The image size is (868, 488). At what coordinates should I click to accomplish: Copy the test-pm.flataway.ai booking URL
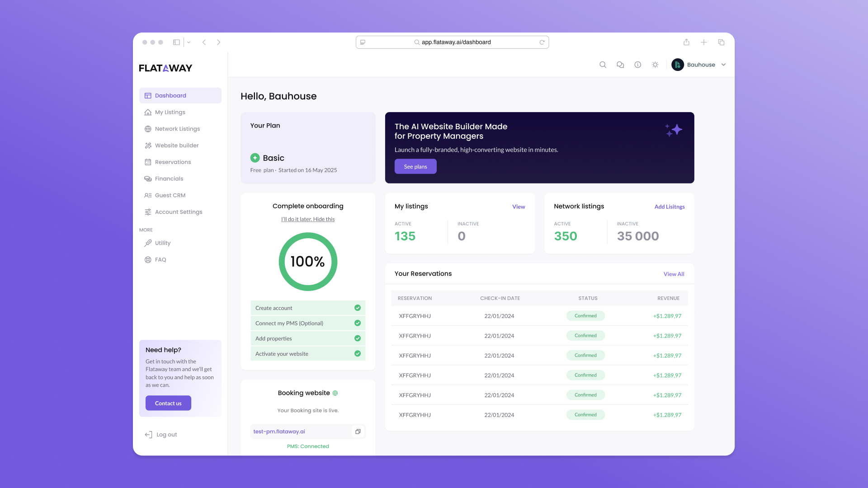point(358,432)
